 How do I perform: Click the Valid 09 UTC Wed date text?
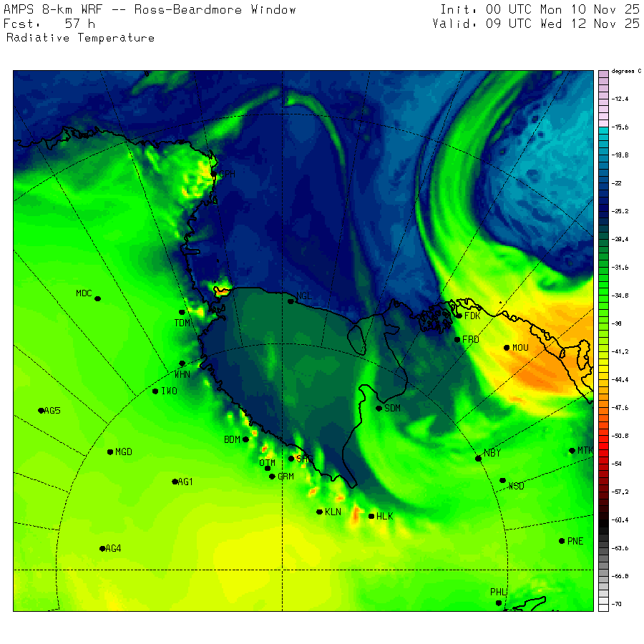click(537, 24)
